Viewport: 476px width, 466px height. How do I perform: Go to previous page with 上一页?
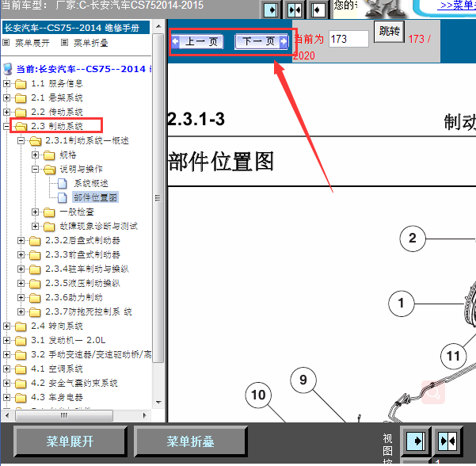coord(197,42)
